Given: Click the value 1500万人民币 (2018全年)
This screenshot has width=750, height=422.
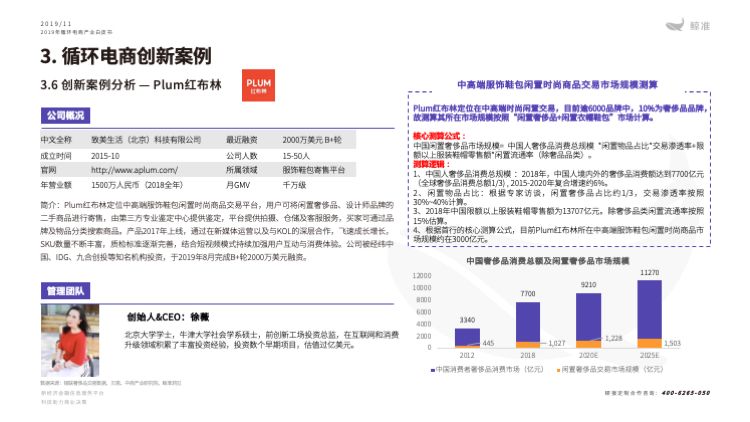Looking at the screenshot, I should coord(137,185).
